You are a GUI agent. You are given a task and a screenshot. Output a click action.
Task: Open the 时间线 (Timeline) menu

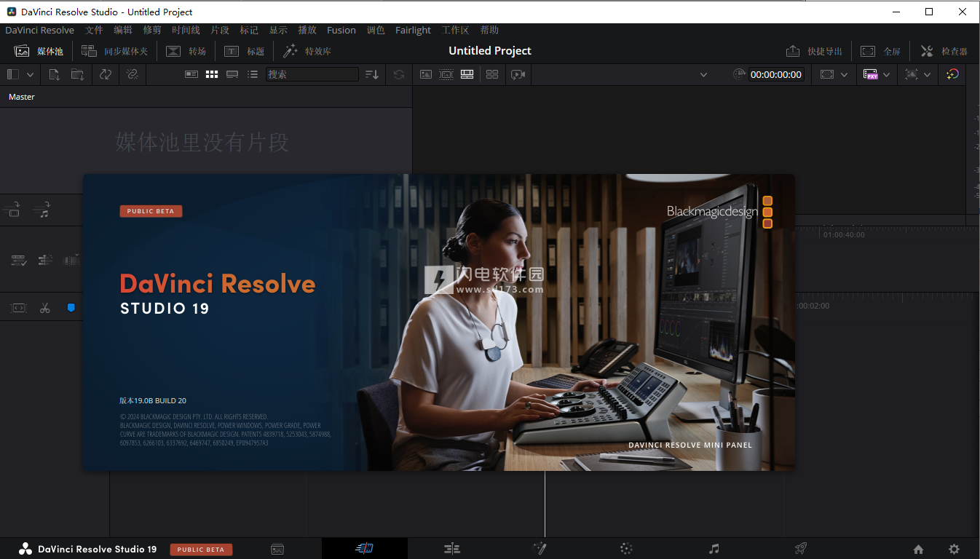186,30
